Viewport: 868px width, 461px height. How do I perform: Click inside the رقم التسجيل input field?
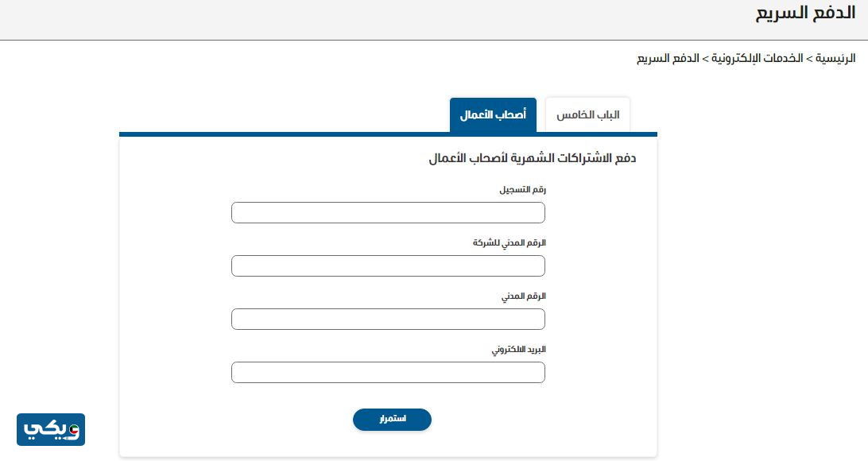pos(388,212)
